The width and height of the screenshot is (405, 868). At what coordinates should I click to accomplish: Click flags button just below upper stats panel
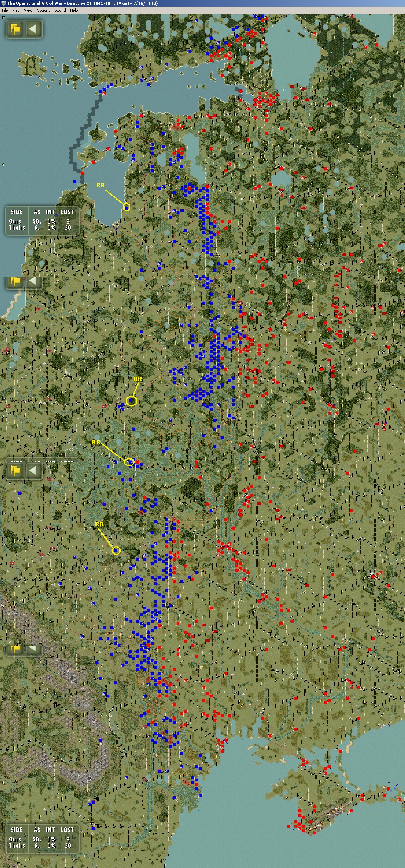click(15, 282)
